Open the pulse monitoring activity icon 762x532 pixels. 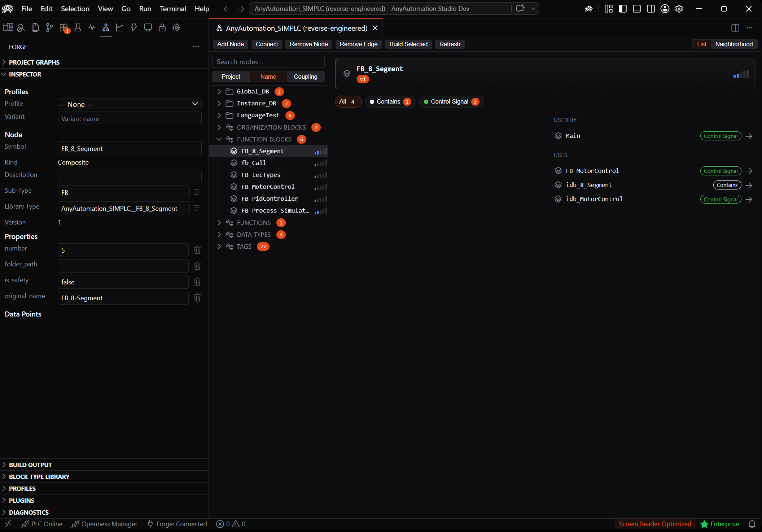92,27
